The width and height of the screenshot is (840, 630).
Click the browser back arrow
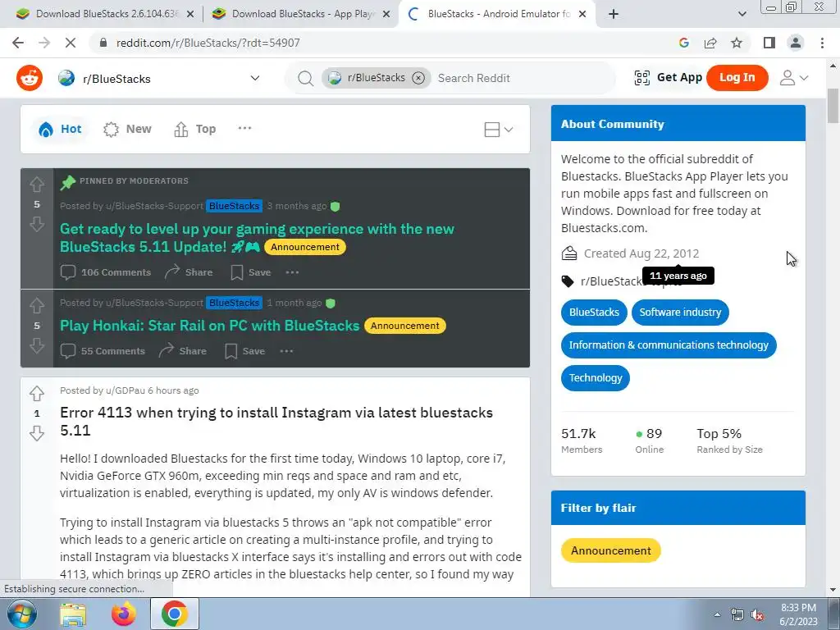(18, 43)
